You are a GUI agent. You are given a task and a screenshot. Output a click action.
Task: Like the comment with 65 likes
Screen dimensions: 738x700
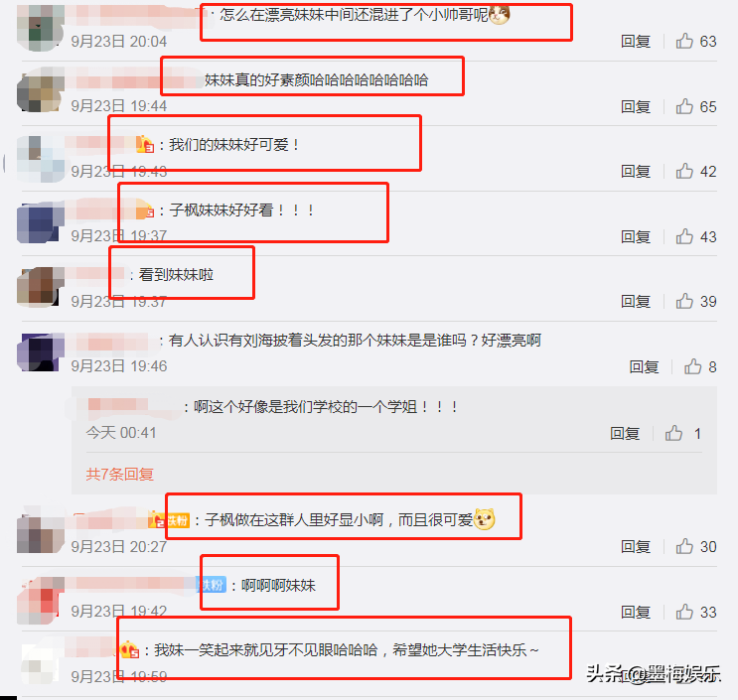coord(684,106)
